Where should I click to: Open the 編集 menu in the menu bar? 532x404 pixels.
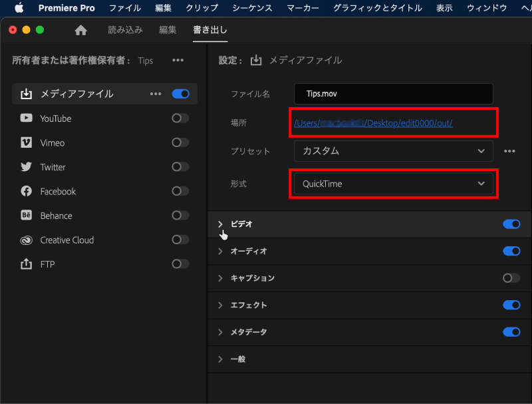point(163,8)
